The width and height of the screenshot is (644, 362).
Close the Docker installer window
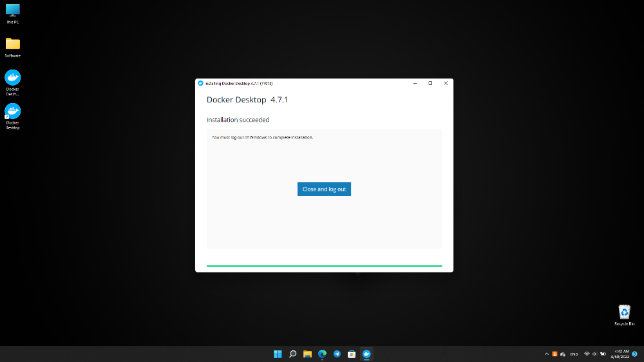point(446,83)
